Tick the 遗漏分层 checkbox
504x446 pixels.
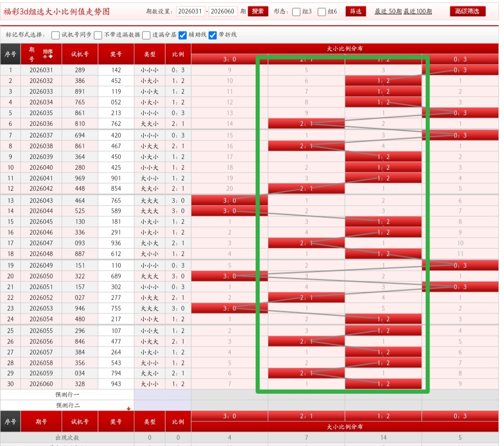point(146,35)
